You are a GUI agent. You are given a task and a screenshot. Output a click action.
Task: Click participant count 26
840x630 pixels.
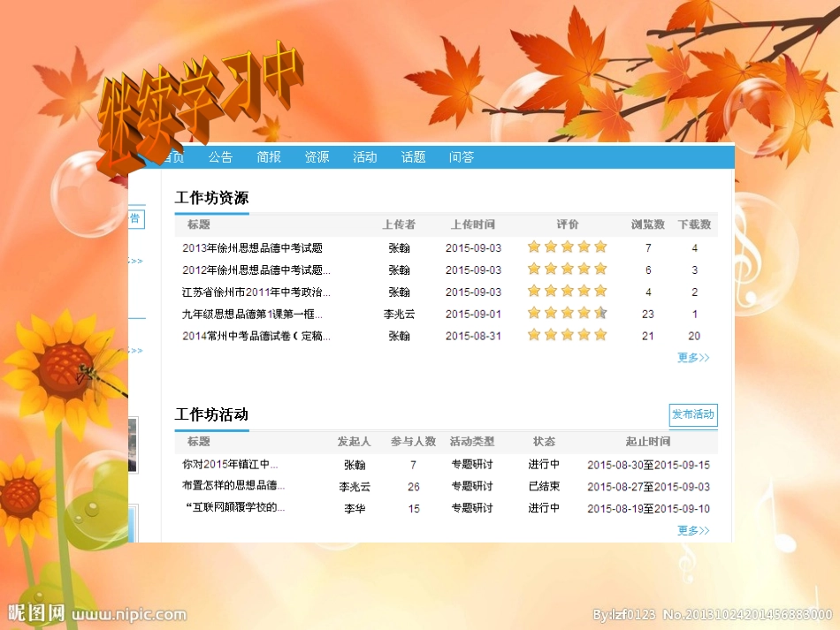click(414, 487)
